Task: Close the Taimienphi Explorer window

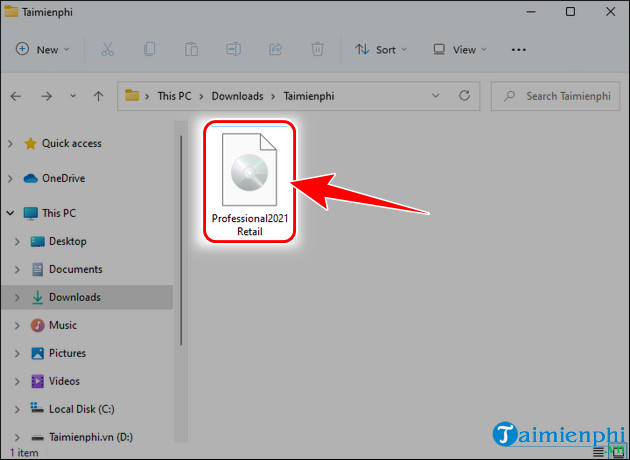Action: (x=610, y=12)
